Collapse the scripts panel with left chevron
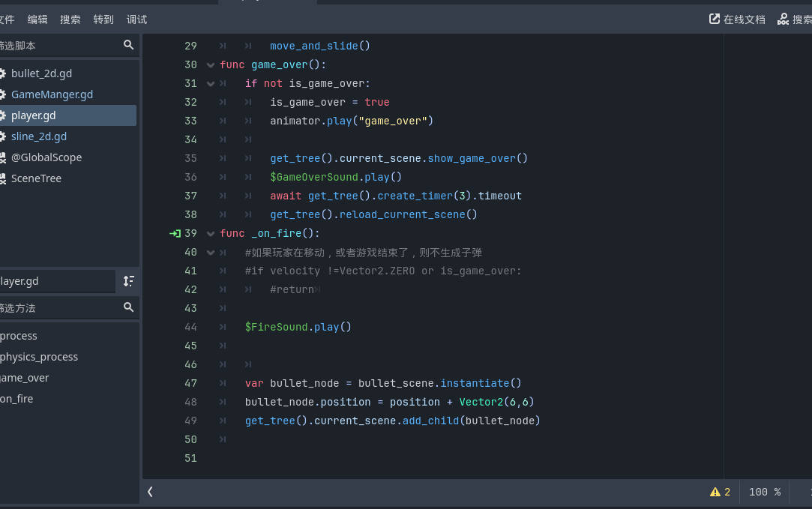 150,492
